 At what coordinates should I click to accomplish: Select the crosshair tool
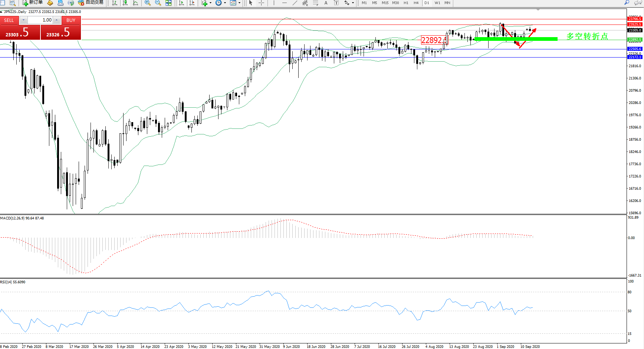(261, 3)
